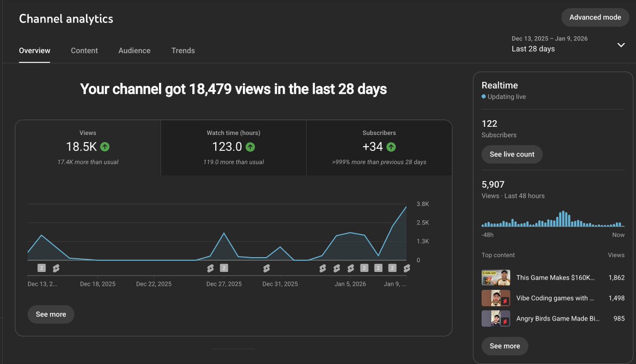Click the Shorts upload marker near Dec 31
This screenshot has height=364, width=636.
[x=266, y=268]
